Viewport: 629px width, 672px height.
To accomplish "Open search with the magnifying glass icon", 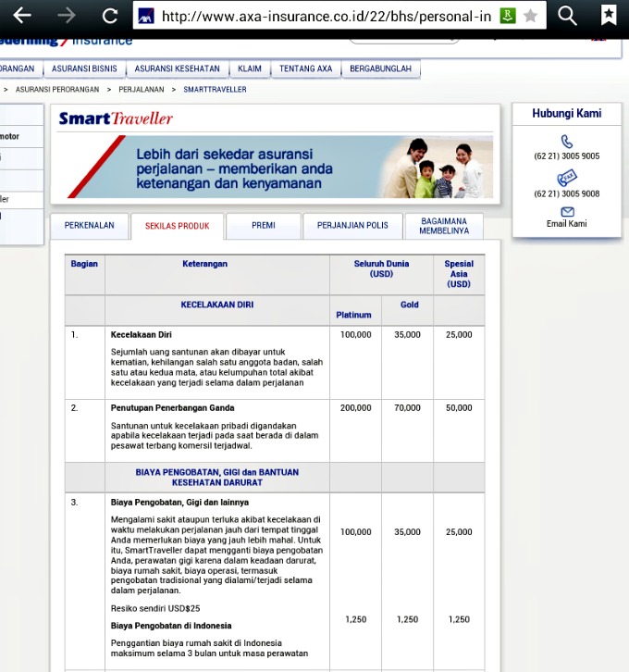I will [567, 16].
